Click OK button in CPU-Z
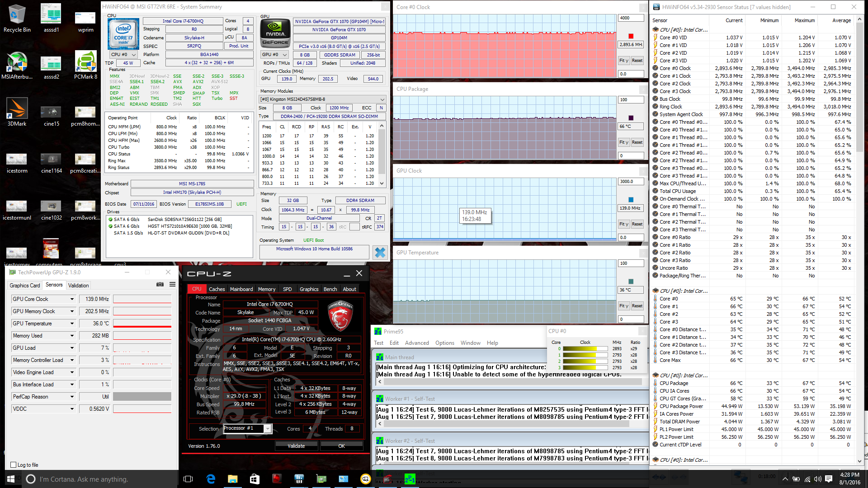This screenshot has height=488, width=868. coord(341,446)
